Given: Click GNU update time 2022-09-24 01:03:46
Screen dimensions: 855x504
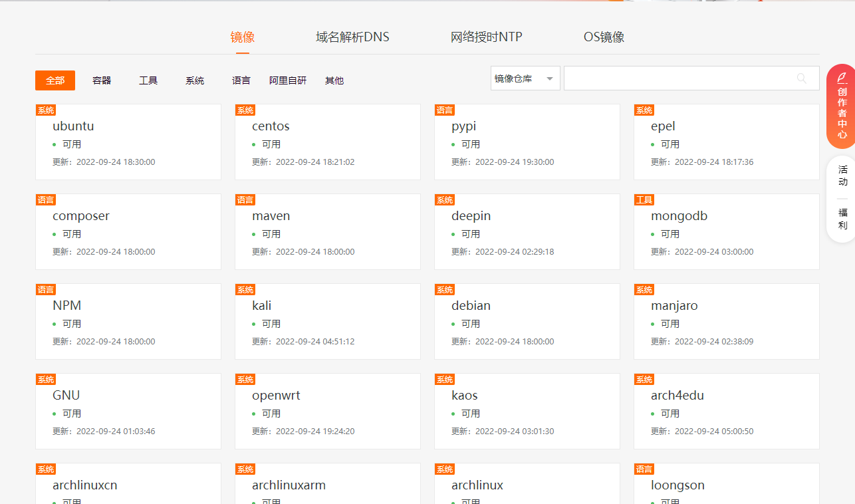Looking at the screenshot, I should click(x=116, y=431).
